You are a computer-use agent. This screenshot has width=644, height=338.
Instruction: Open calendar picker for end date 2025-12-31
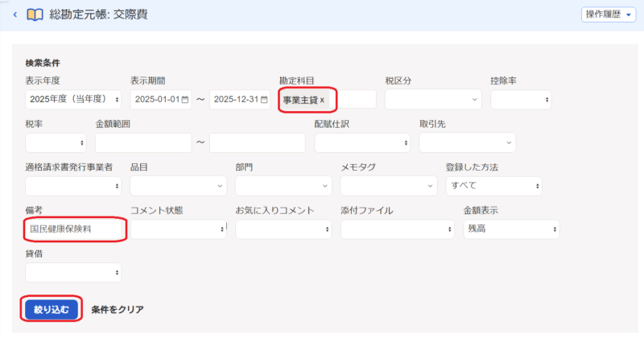(264, 100)
